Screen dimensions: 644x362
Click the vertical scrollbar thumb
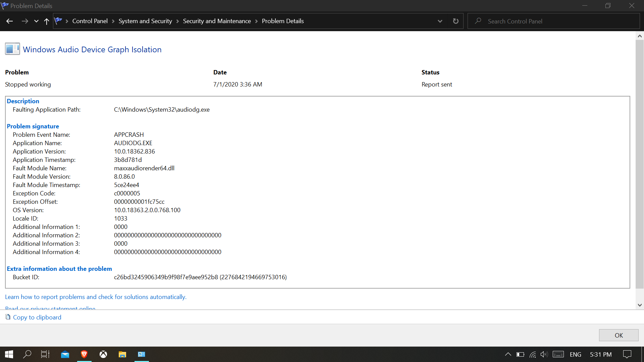pyautogui.click(x=640, y=164)
